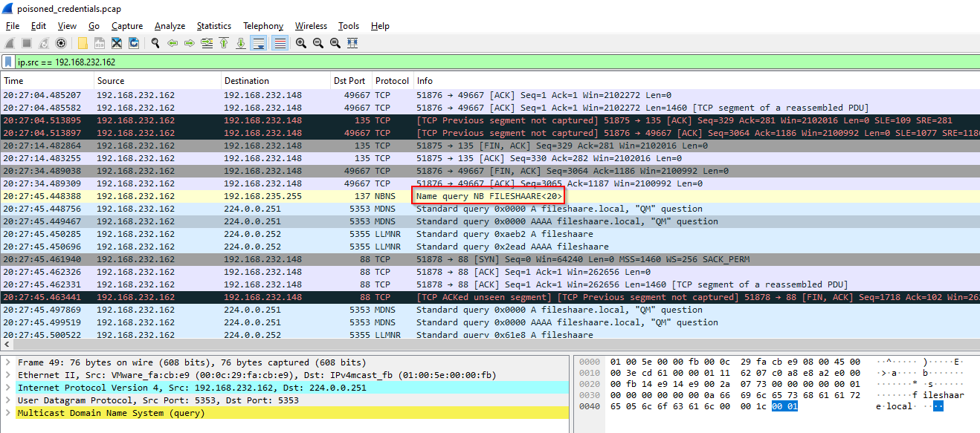The image size is (980, 433).
Task: Open the Go menu
Action: point(94,26)
